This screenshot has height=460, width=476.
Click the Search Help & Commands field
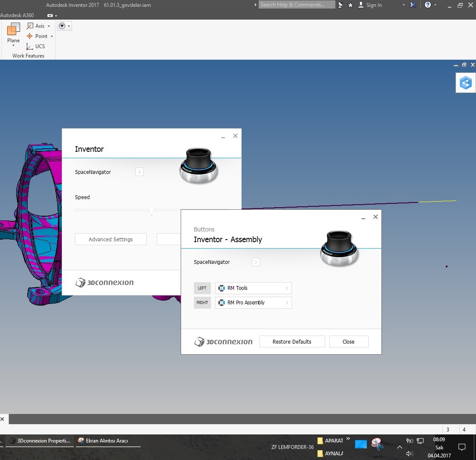click(x=297, y=5)
